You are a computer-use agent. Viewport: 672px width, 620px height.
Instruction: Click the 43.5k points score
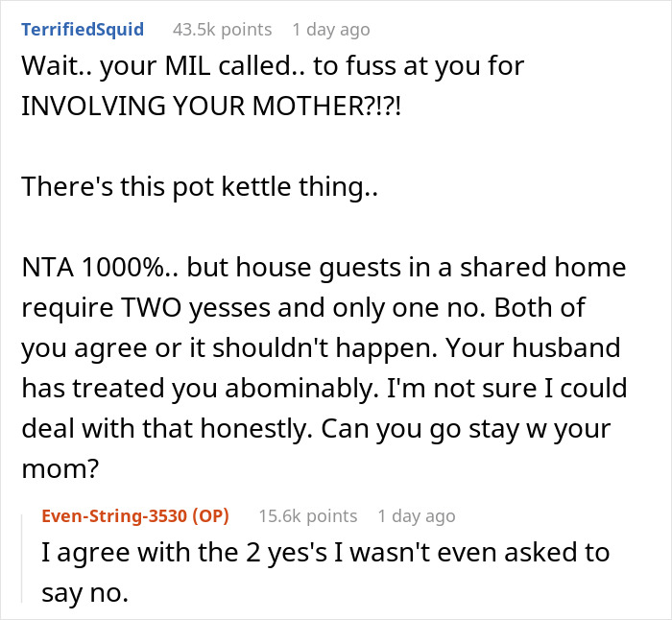click(222, 30)
